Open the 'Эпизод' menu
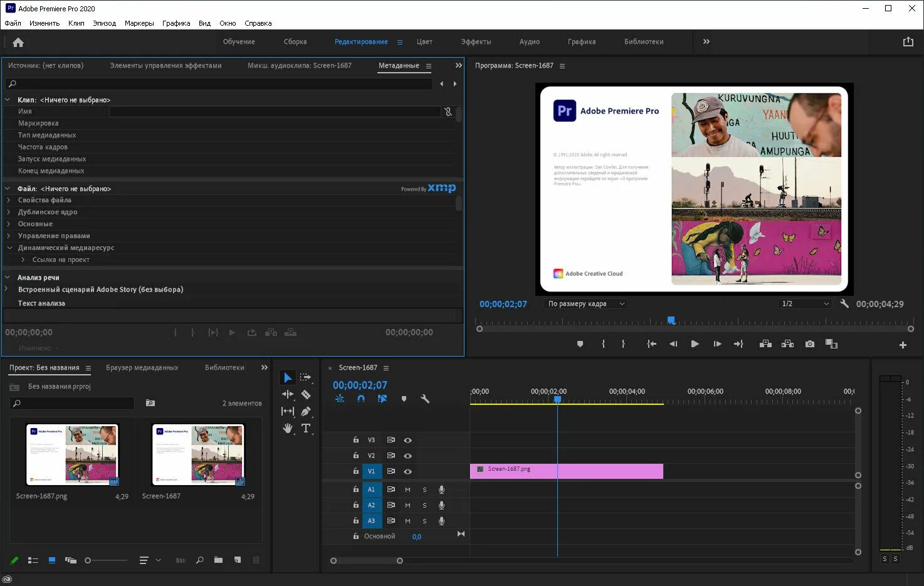Screen dimensions: 924x586 (104, 23)
